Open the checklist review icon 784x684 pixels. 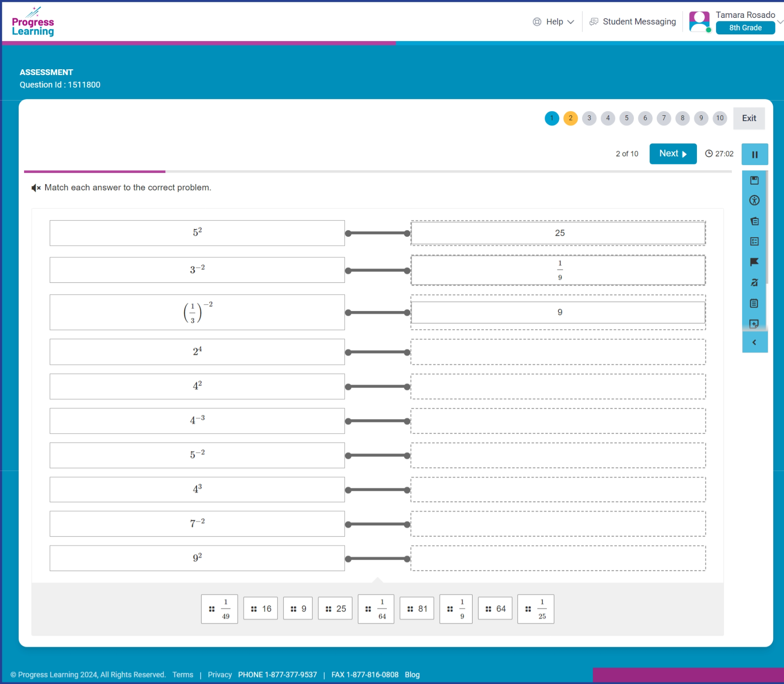(754, 242)
